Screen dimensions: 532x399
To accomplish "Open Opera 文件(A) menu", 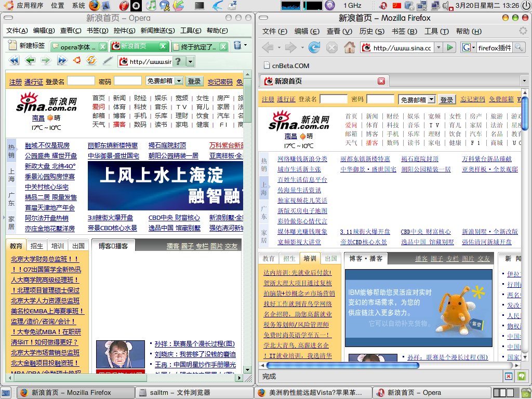I will [17, 31].
